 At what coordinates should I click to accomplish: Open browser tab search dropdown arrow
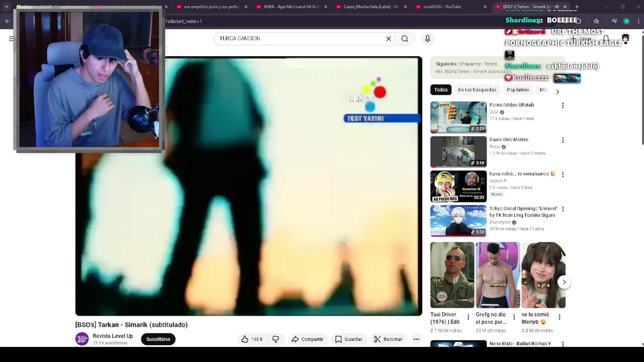7,7
